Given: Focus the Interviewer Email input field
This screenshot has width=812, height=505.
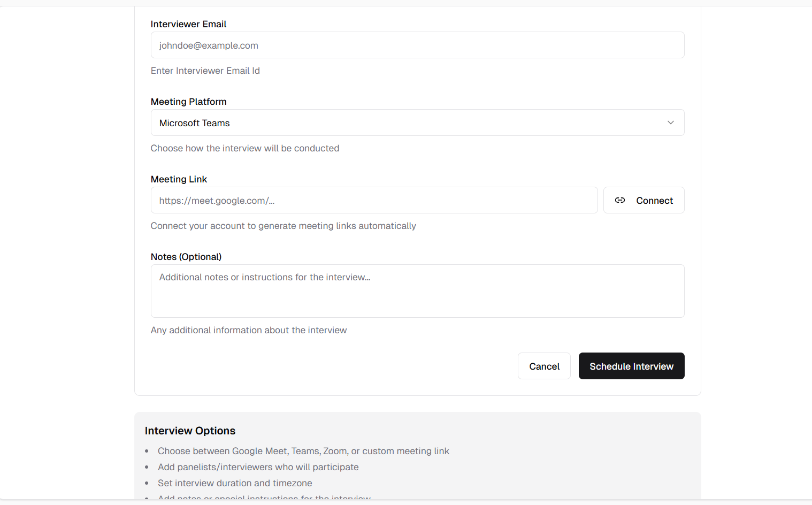Looking at the screenshot, I should tap(417, 45).
